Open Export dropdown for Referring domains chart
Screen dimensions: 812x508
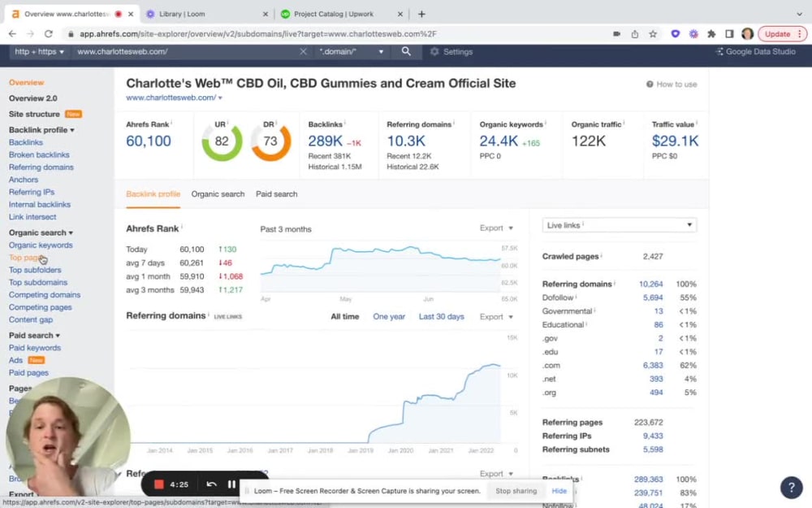pos(496,317)
